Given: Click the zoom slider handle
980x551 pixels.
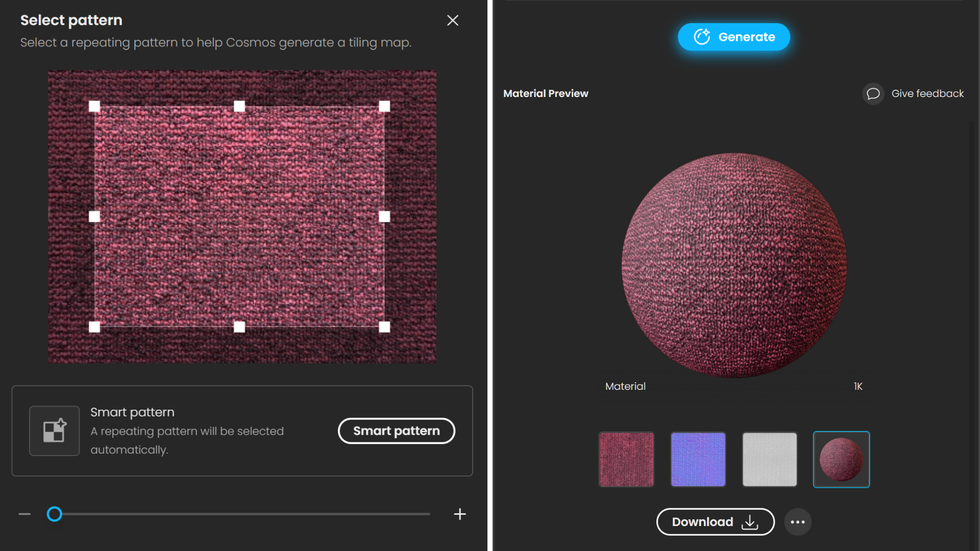Looking at the screenshot, I should pyautogui.click(x=55, y=514).
